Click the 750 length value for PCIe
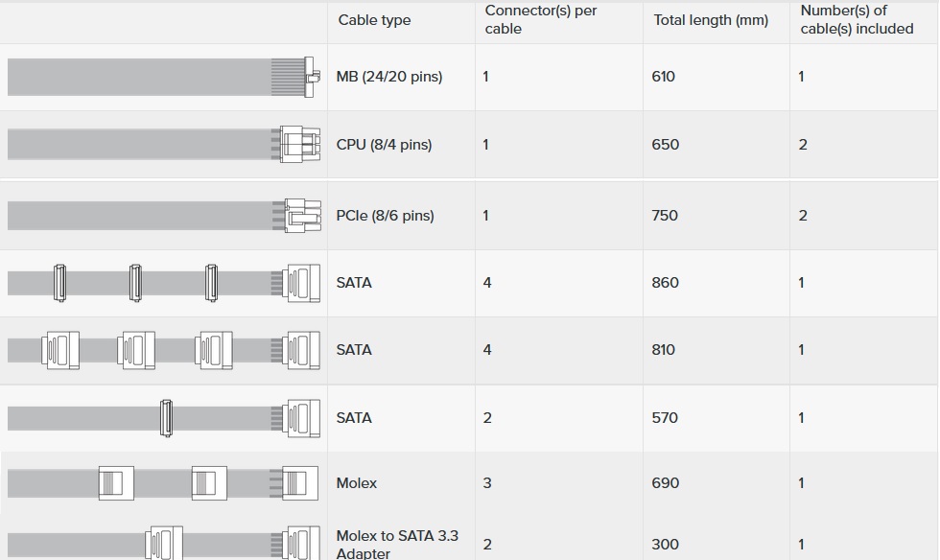 665,216
